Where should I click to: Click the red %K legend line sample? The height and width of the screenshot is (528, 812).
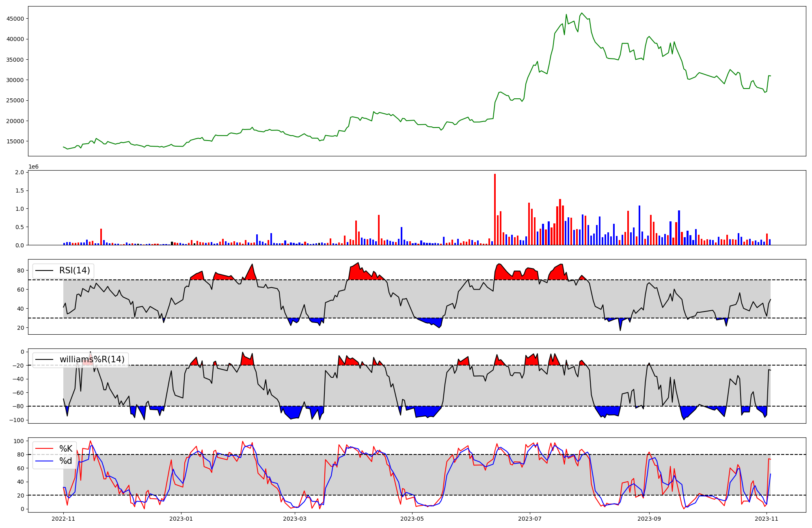[45, 449]
